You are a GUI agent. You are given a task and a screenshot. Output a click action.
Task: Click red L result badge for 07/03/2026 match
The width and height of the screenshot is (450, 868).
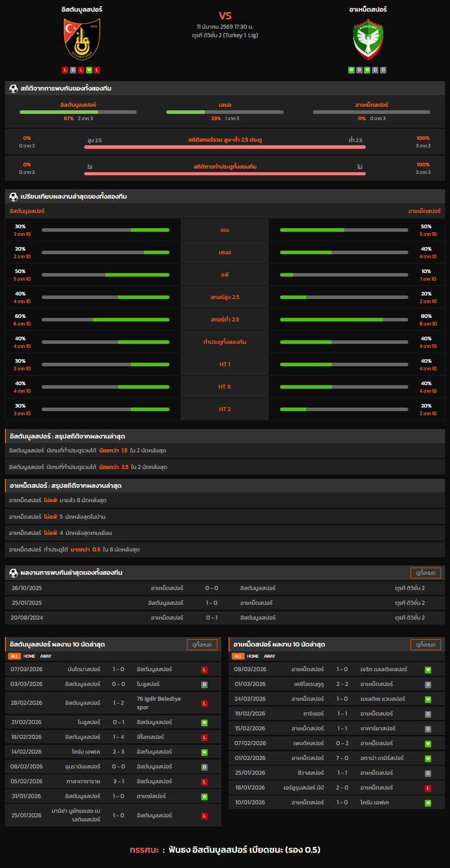(204, 670)
